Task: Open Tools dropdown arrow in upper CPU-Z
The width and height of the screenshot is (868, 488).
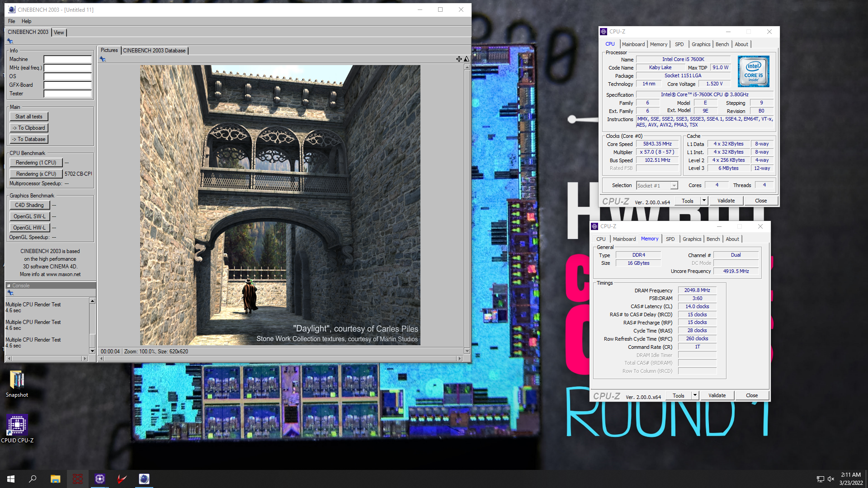Action: pyautogui.click(x=704, y=201)
